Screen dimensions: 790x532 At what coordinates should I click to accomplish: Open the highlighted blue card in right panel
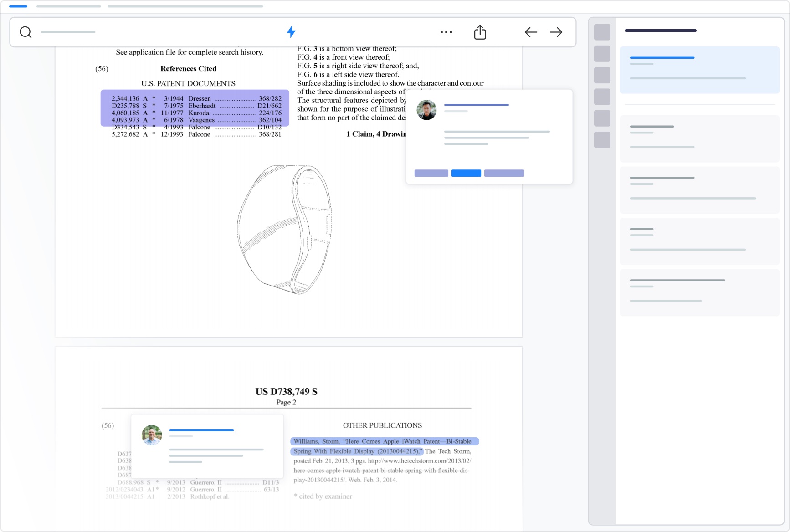699,70
